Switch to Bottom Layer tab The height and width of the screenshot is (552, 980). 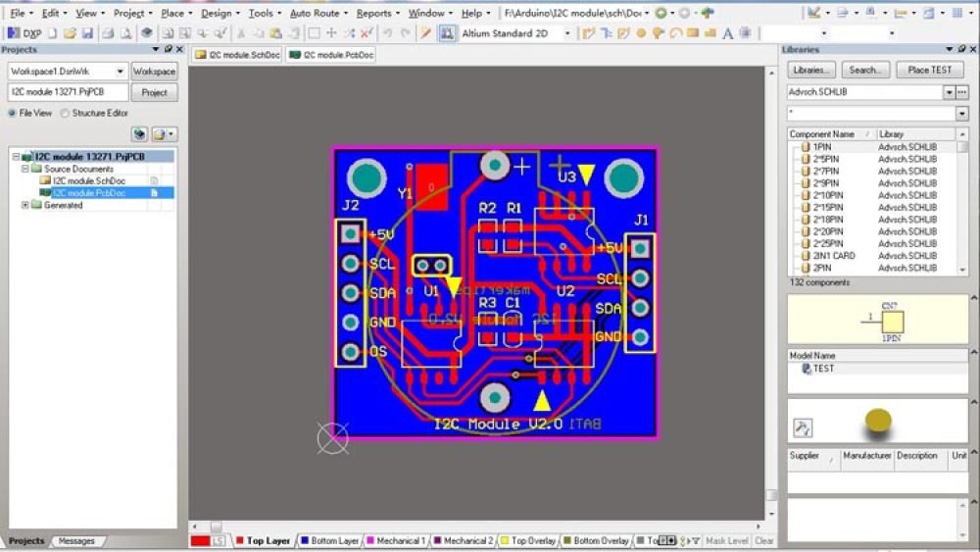[330, 541]
